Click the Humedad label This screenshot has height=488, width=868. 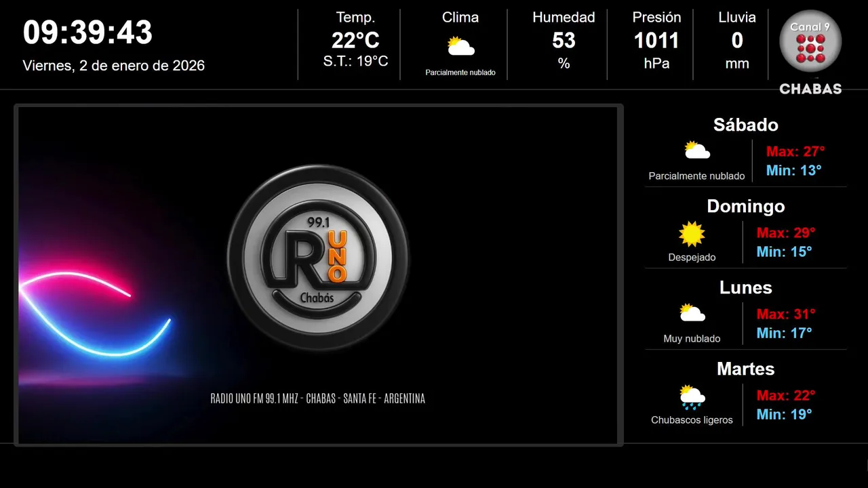click(564, 18)
